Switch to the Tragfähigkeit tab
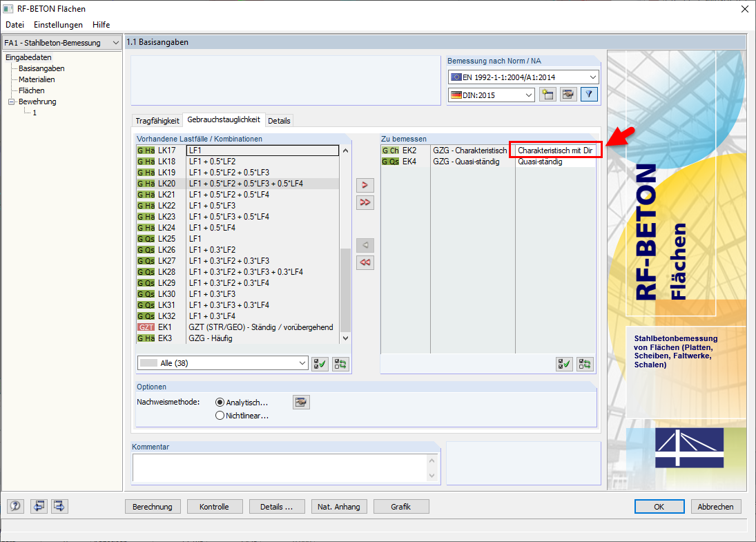 click(157, 120)
